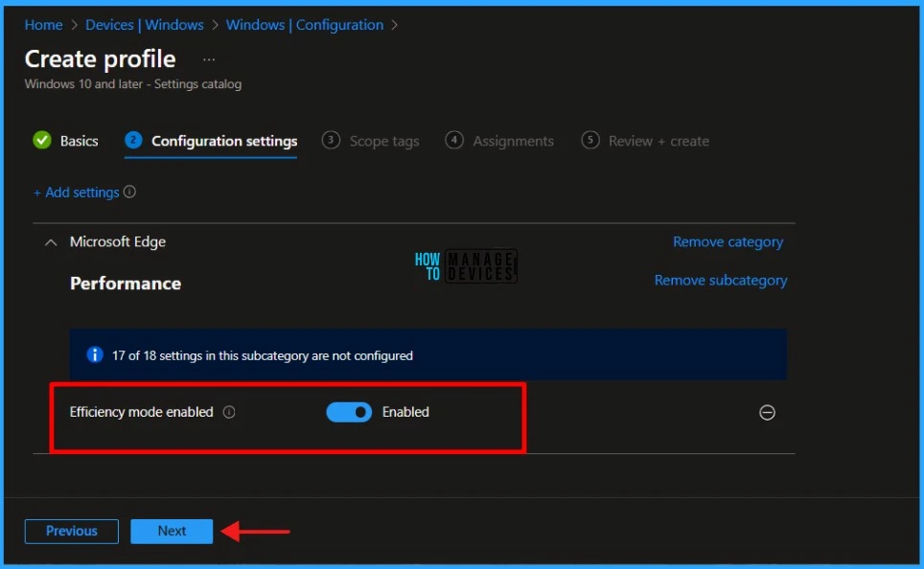
Task: Click the + Add settings link
Action: [77, 193]
